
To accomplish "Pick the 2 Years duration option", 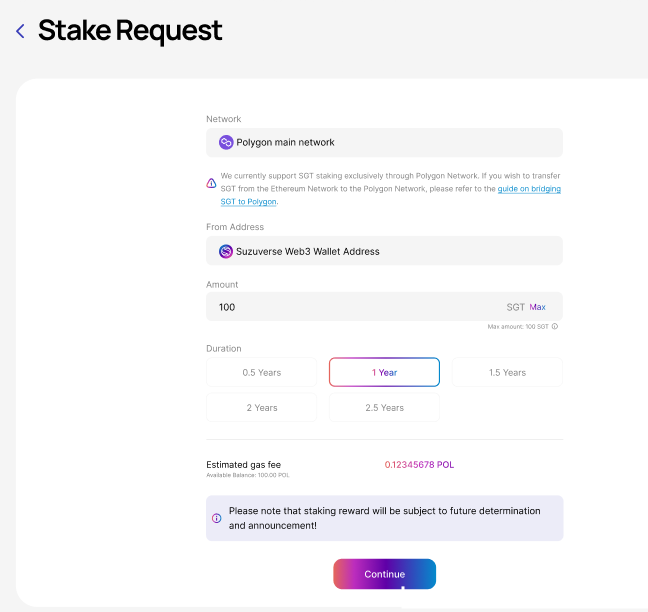I will tap(261, 407).
